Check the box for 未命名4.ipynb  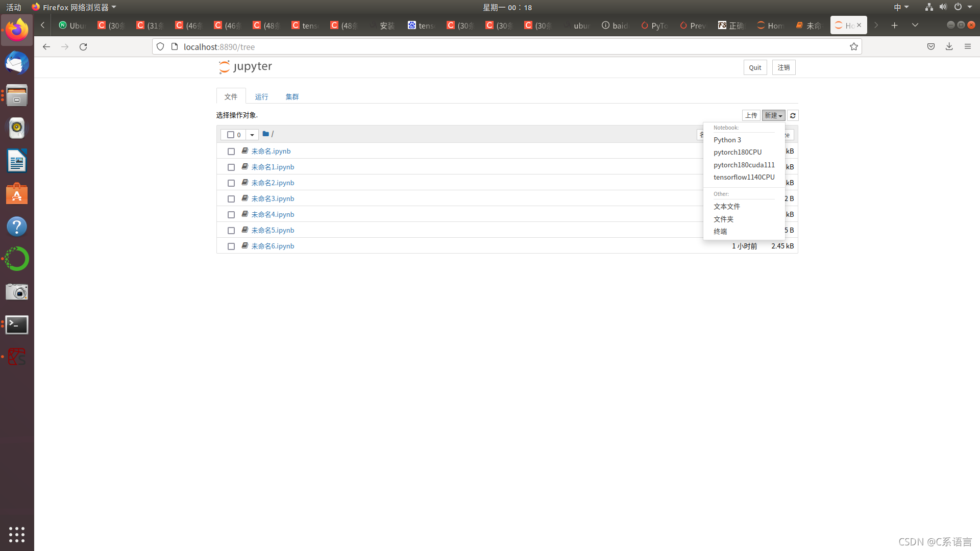click(231, 215)
